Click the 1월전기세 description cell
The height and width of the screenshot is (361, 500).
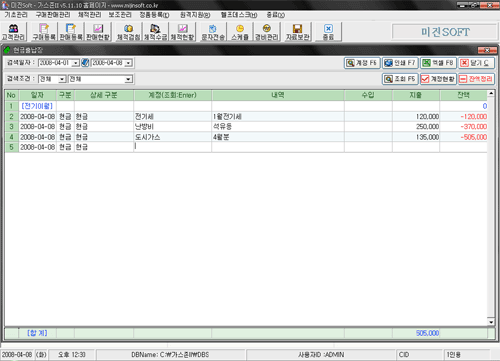coord(278,116)
